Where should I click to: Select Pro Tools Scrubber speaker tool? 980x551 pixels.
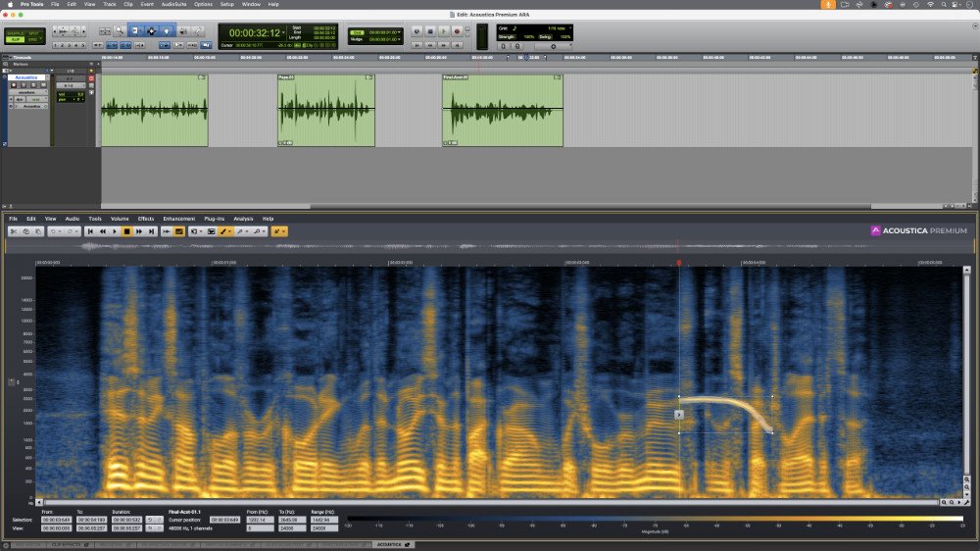click(183, 30)
